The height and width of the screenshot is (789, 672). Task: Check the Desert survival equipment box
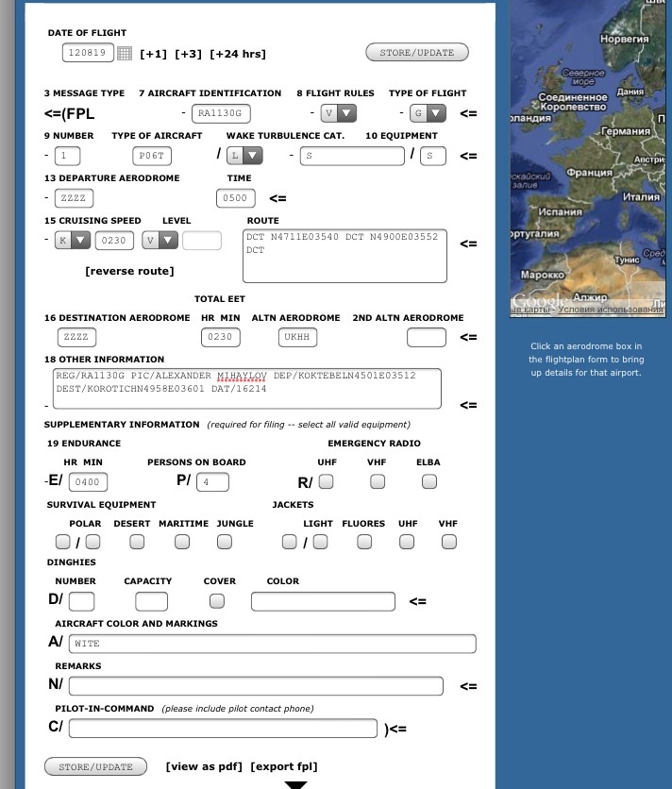(x=137, y=542)
